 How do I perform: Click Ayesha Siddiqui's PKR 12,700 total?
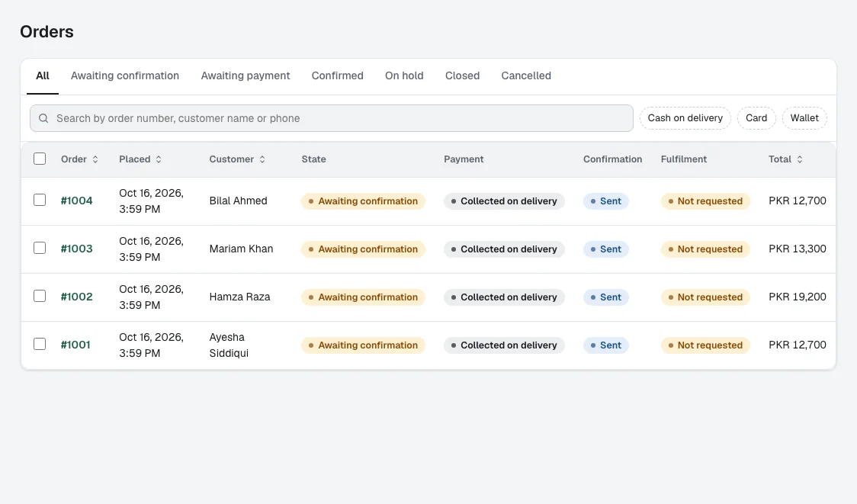pyautogui.click(x=798, y=345)
